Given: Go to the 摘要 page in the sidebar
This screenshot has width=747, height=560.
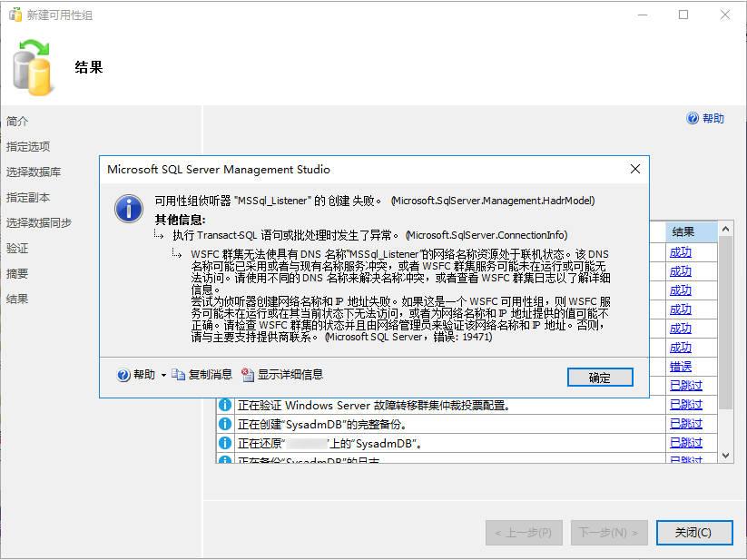Looking at the screenshot, I should click(x=17, y=273).
